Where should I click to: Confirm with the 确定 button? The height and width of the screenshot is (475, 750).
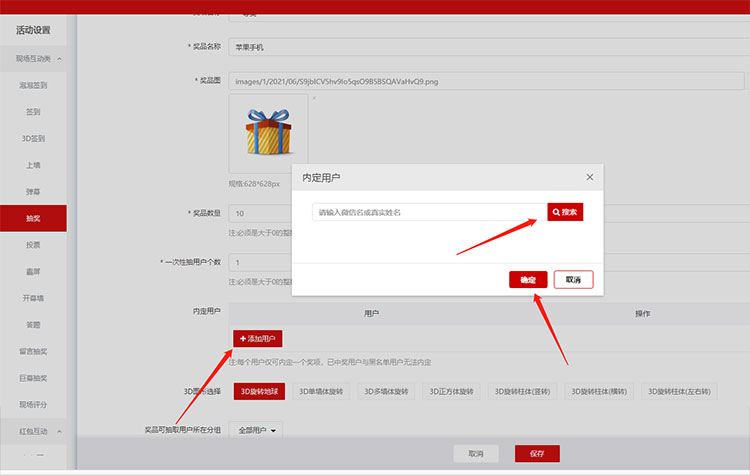(528, 279)
